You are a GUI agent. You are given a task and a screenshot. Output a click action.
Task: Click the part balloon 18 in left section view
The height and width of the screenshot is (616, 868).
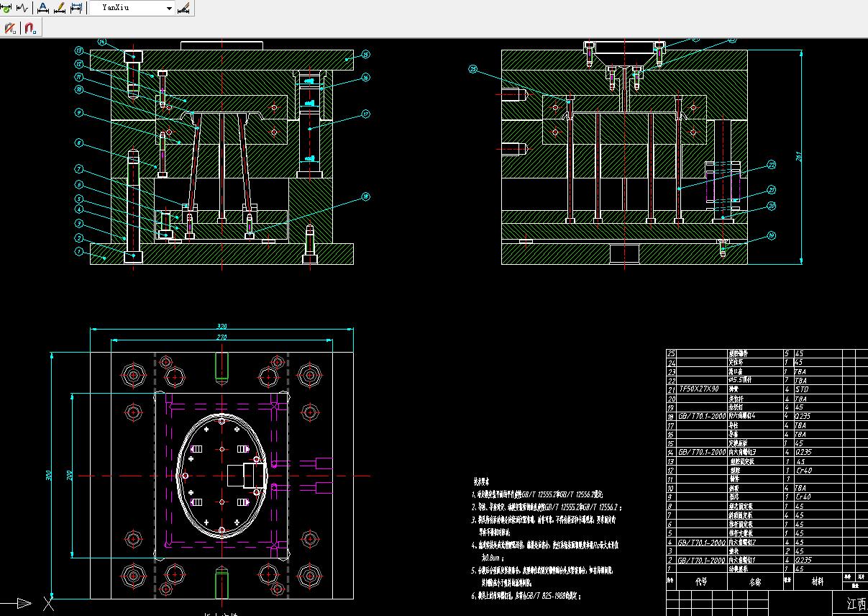[x=365, y=196]
